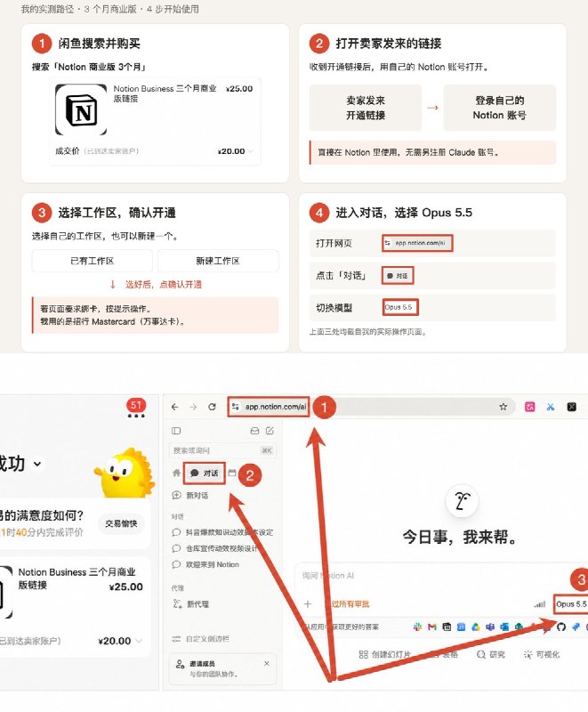The width and height of the screenshot is (588, 712).
Task: Go to Notion home icon
Action: point(176,473)
